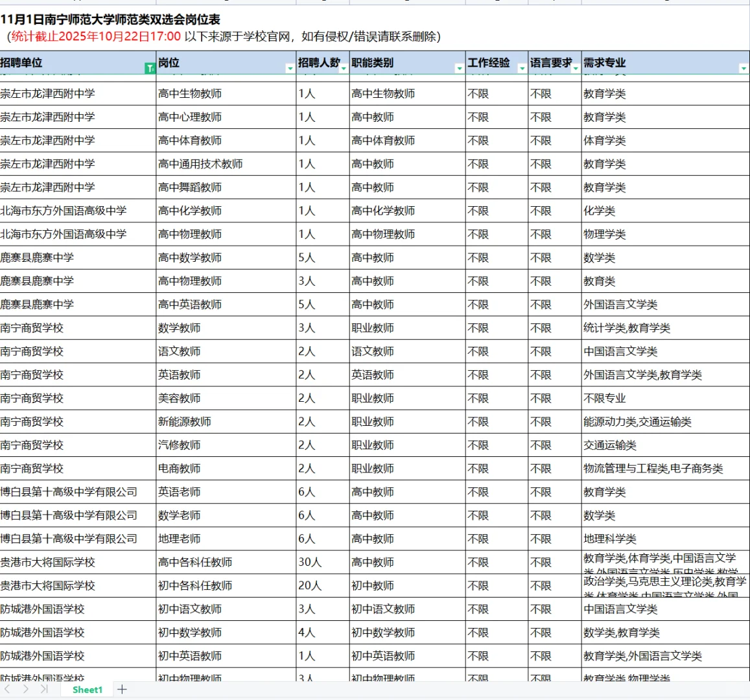Click the 高中各科任教师 cell
Screen dimensions: 750x700
pos(226,563)
